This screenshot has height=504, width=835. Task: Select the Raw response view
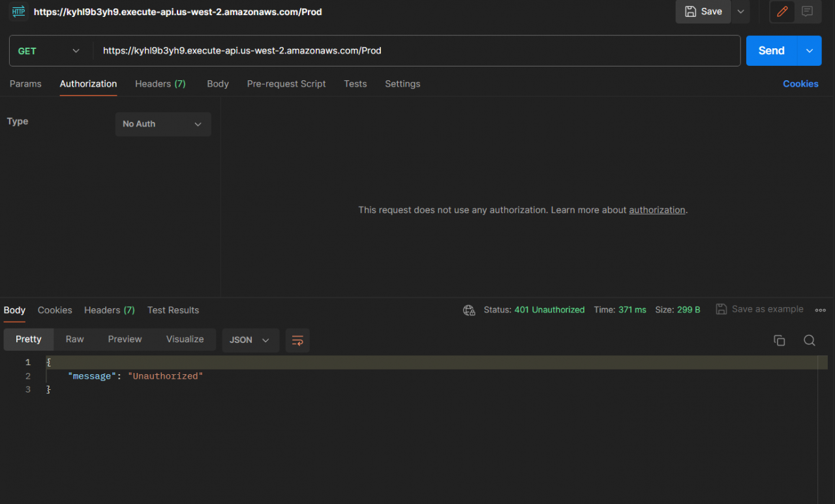pos(75,339)
